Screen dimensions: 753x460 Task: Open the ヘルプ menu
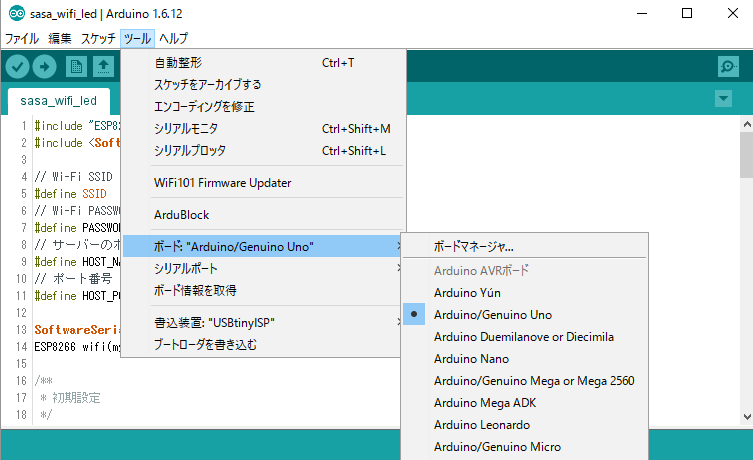pos(173,38)
